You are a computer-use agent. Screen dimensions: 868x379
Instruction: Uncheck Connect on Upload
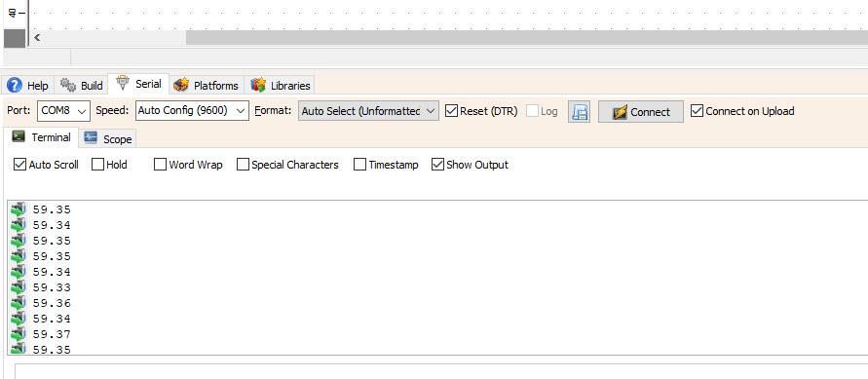click(697, 111)
